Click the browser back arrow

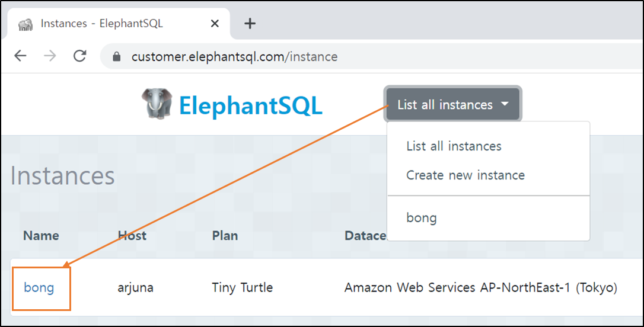20,56
